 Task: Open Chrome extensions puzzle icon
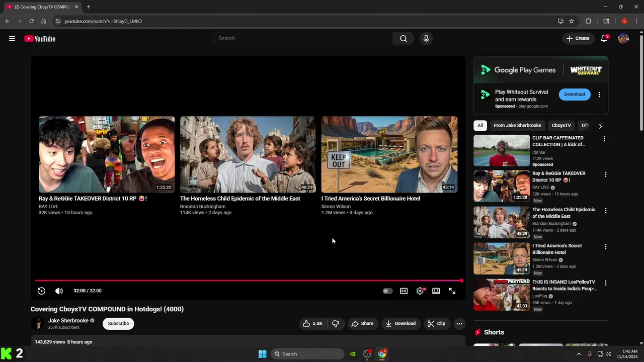coord(588,21)
